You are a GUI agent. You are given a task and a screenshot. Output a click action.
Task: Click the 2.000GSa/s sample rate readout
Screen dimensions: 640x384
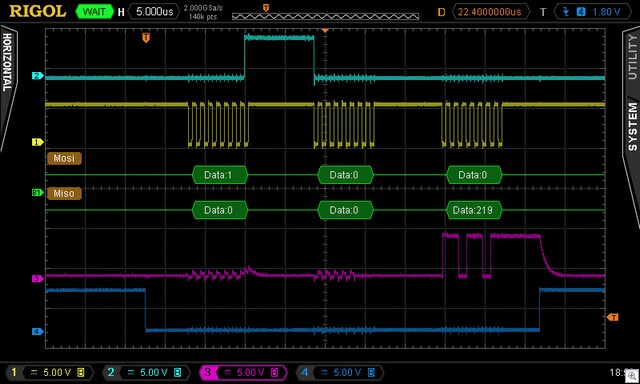203,8
